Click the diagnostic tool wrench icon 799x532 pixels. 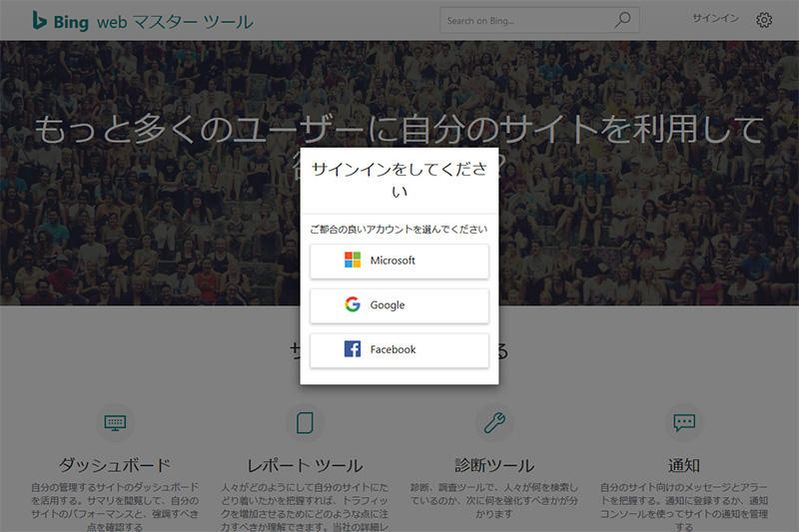[x=493, y=422]
